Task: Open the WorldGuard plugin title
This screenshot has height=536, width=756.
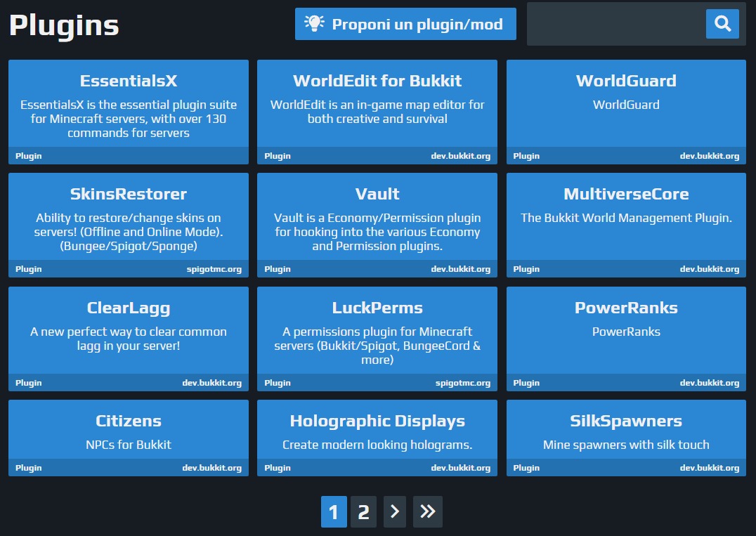Action: tap(626, 81)
